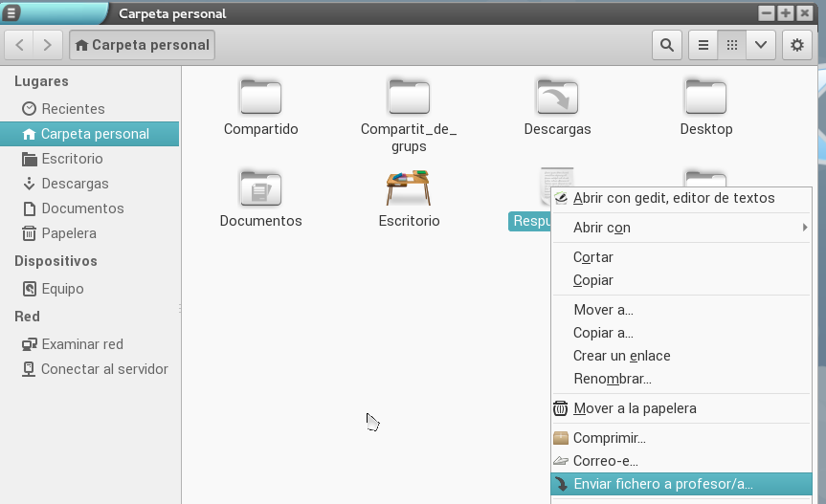This screenshot has width=826, height=504.
Task: Click the Carpeta personal path button
Action: (x=142, y=45)
